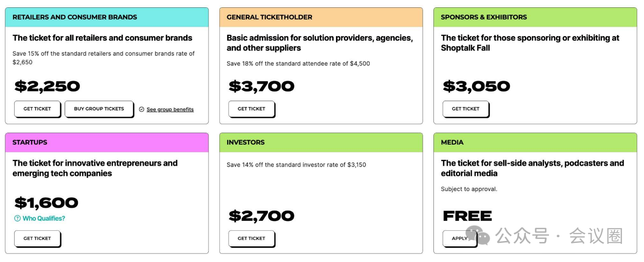Screen dimensions: 644x262
Task: Click the WeChat logo icon in watermark
Action: (x=477, y=236)
